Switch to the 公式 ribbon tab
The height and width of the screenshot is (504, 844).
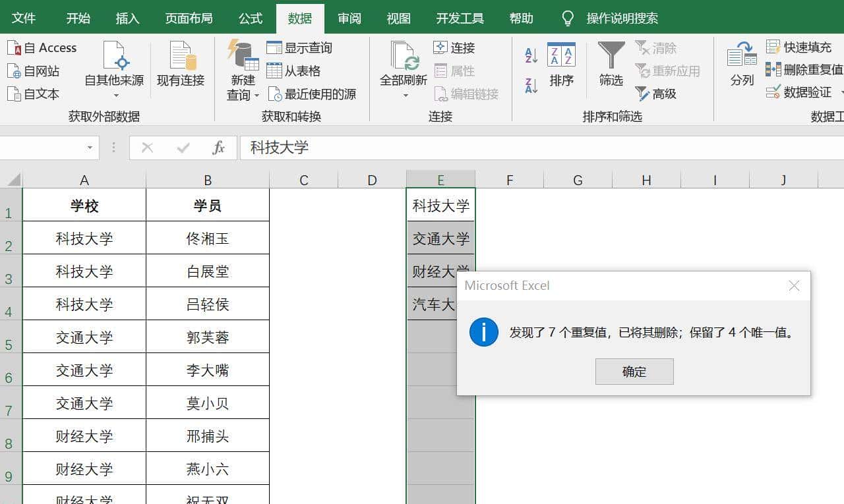[x=250, y=18]
